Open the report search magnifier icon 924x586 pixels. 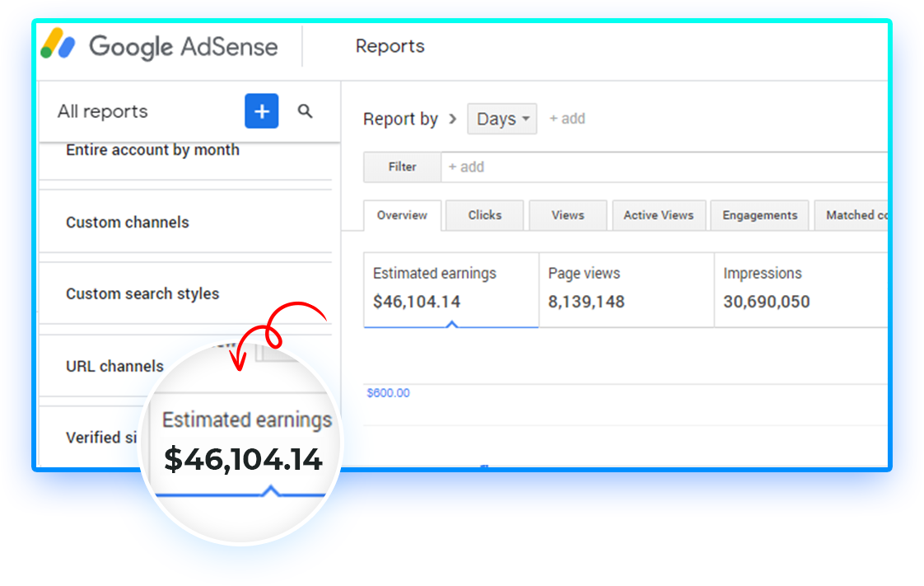pos(305,110)
